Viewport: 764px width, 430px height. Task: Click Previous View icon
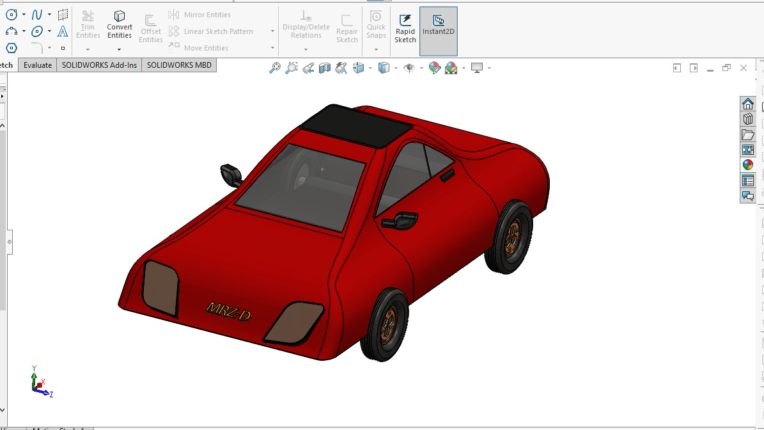pos(308,68)
